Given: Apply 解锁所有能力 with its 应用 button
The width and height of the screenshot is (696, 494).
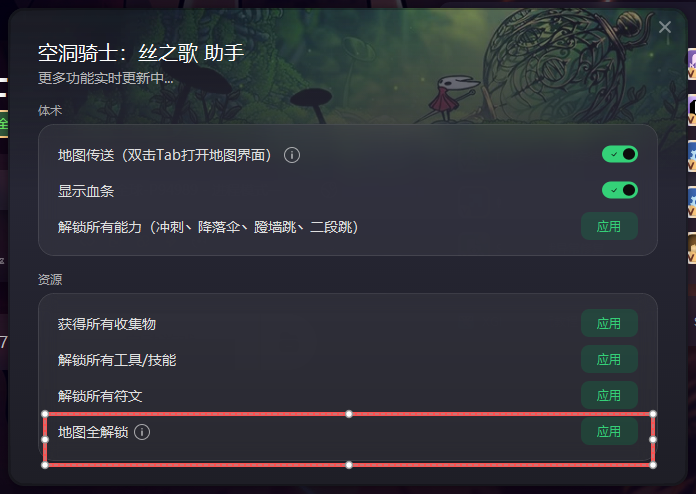Looking at the screenshot, I should [x=609, y=226].
